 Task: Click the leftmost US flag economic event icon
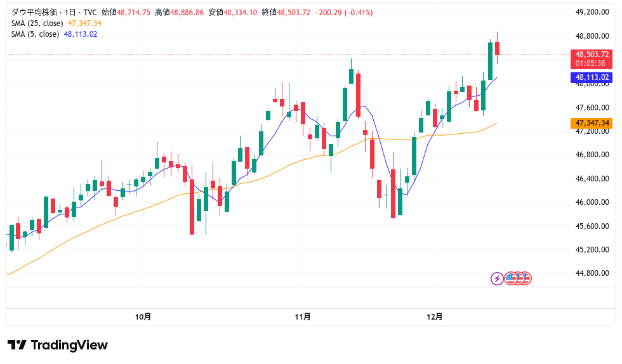(x=510, y=278)
